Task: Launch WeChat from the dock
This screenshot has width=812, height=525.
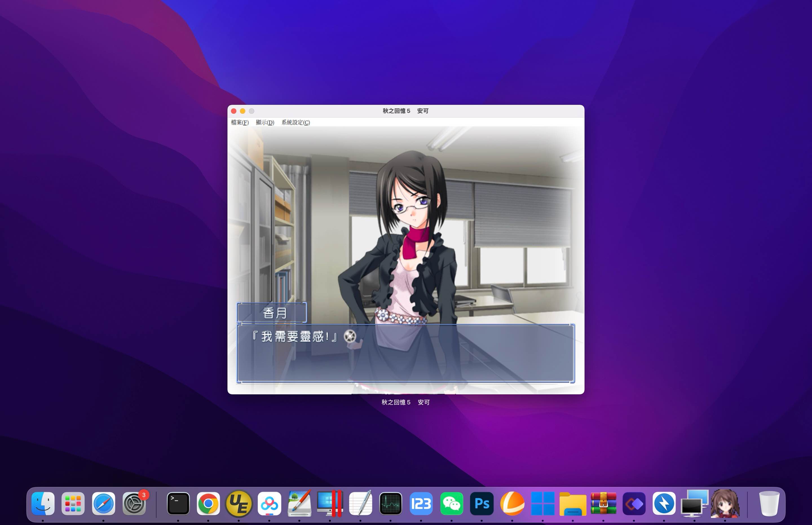Action: point(451,503)
